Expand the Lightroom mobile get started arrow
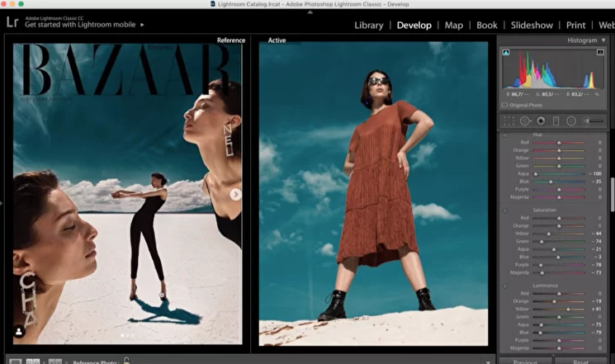 click(x=142, y=25)
